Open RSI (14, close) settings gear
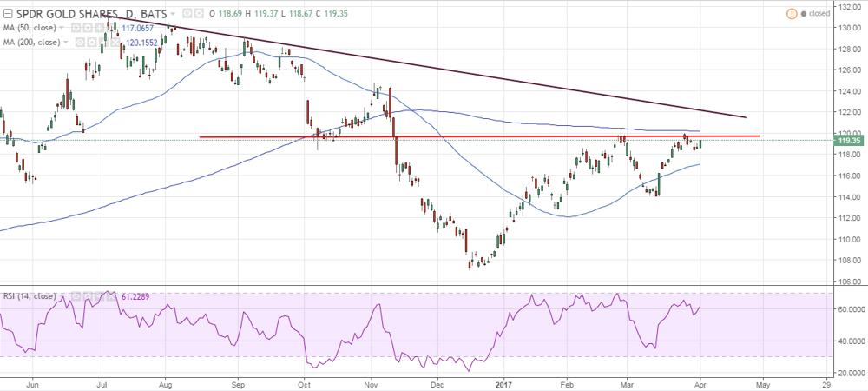This screenshot has height=391, width=868. pyautogui.click(x=88, y=296)
